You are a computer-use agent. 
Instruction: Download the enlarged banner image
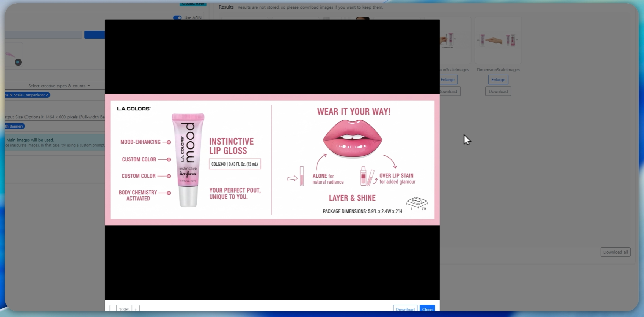click(405, 309)
